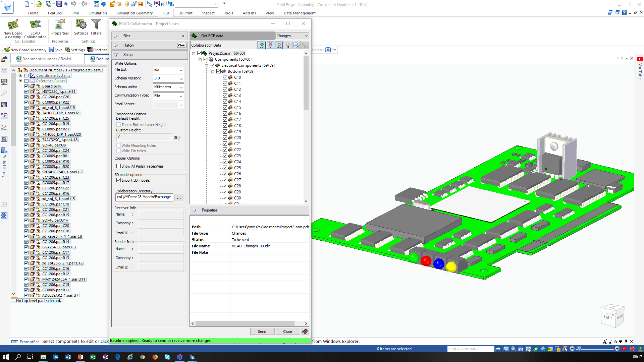Click the PCB tab in top menu

tap(165, 13)
